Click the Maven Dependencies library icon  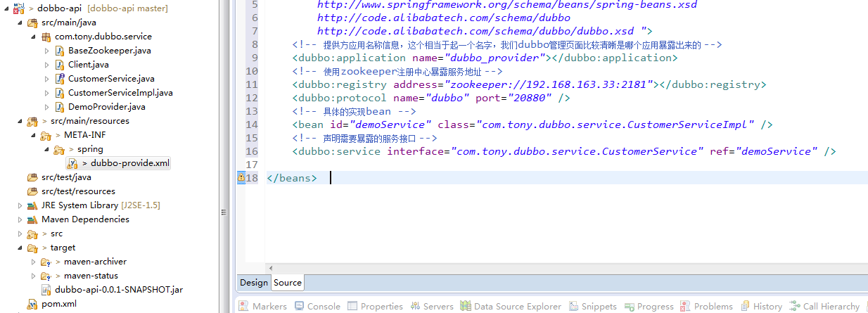(32, 219)
